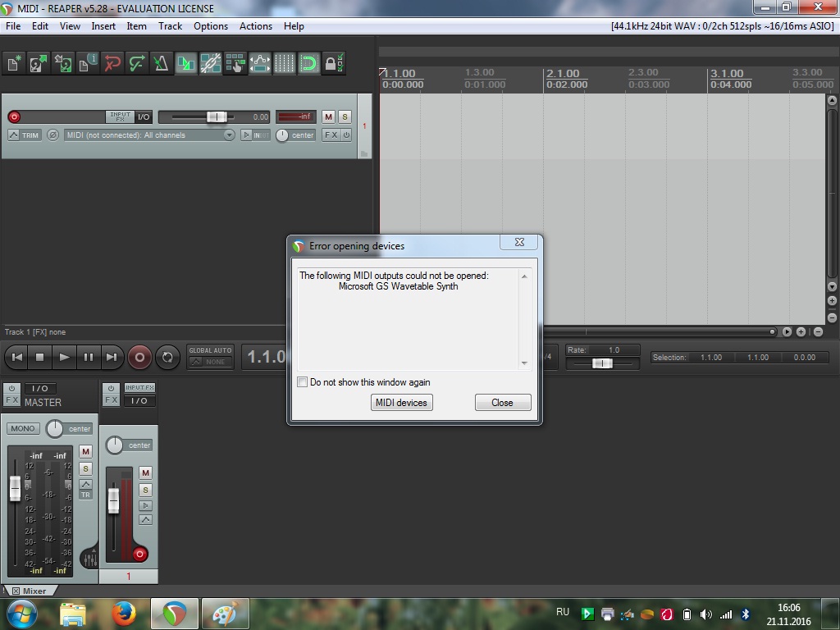Open the View menu
The width and height of the screenshot is (840, 630).
70,26
